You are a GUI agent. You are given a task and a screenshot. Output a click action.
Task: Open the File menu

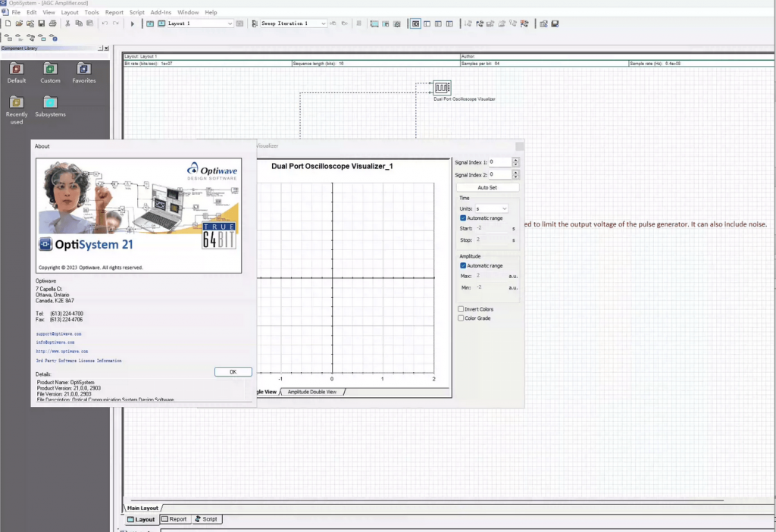[16, 12]
